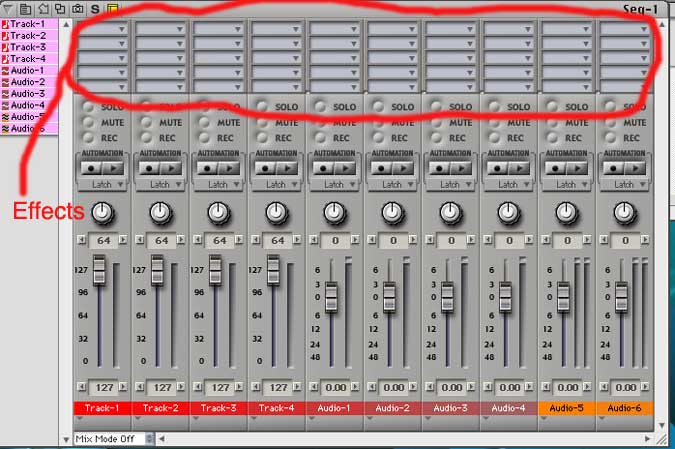The image size is (675, 449).
Task: Mute the Audio-1 channel
Action: [x=324, y=122]
